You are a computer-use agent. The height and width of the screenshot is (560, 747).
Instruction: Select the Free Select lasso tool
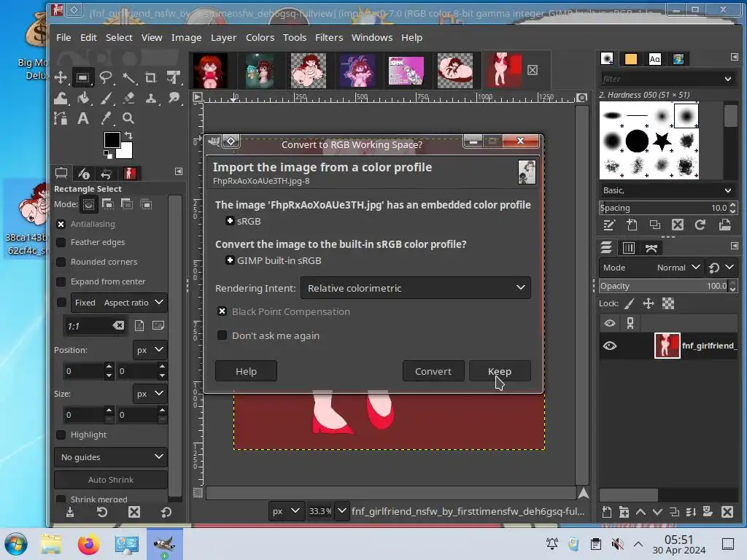click(105, 77)
